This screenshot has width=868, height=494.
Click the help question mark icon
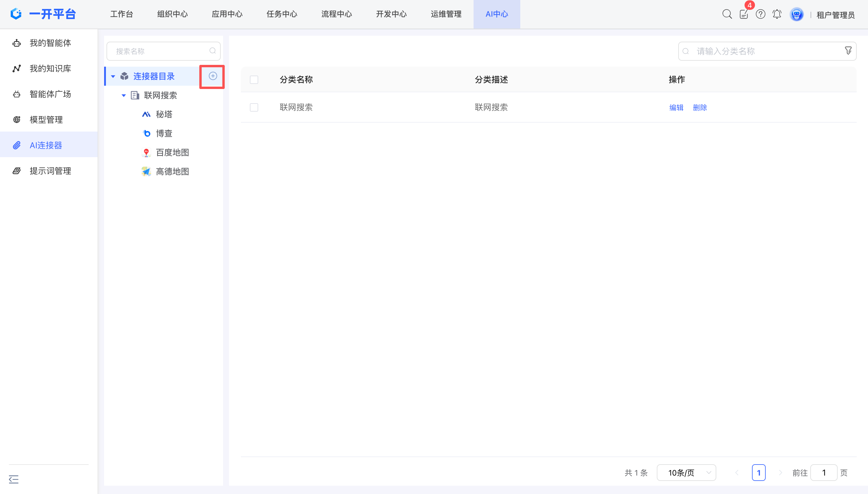(x=760, y=14)
